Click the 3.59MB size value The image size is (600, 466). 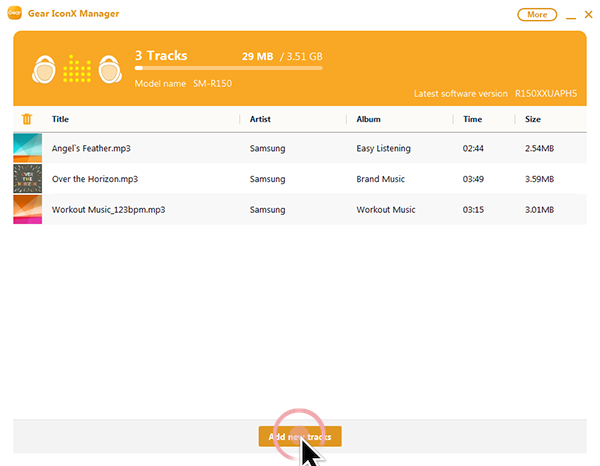(539, 179)
